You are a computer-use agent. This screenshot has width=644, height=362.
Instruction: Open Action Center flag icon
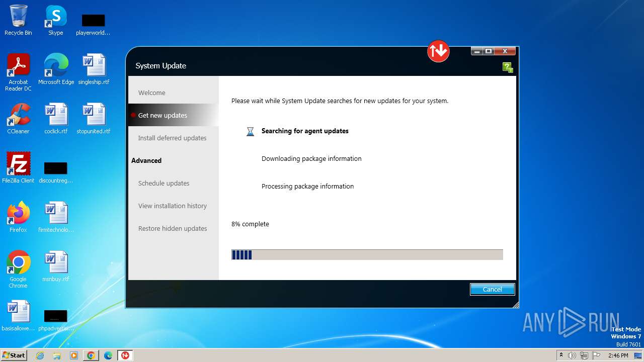point(596,355)
